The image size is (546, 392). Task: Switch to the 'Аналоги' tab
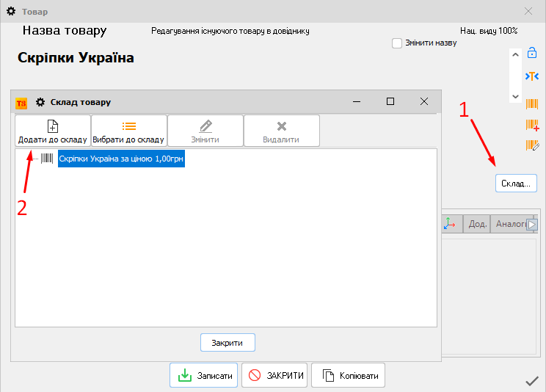coord(509,224)
